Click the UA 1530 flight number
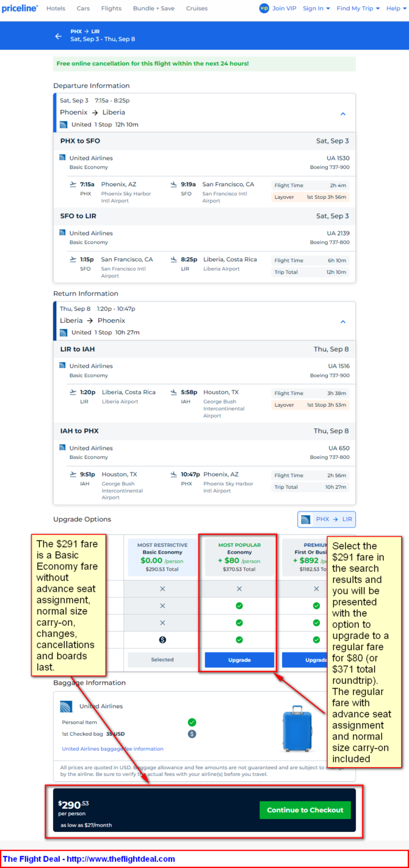The image size is (409, 868). (338, 158)
